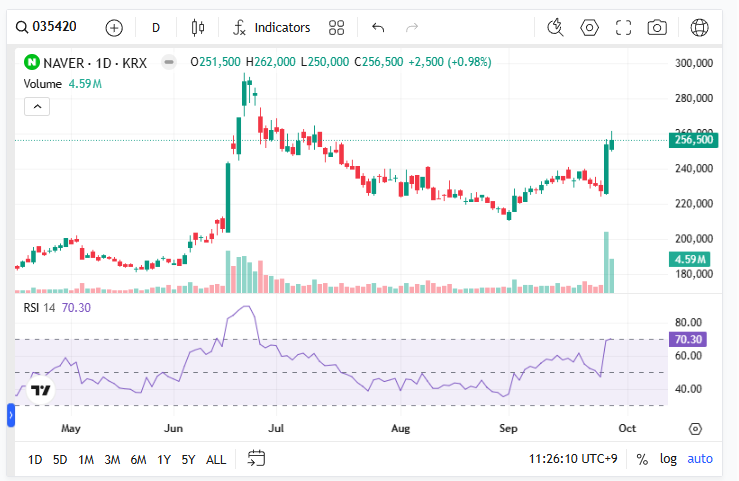This screenshot has width=739, height=481.
Task: Undo the last chart action
Action: pos(378,28)
